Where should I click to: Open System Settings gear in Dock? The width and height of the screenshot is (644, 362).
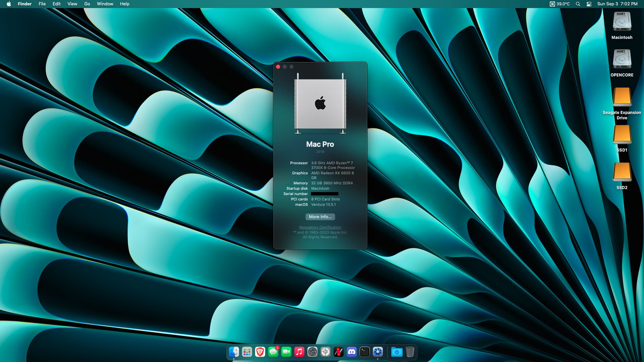click(x=313, y=352)
